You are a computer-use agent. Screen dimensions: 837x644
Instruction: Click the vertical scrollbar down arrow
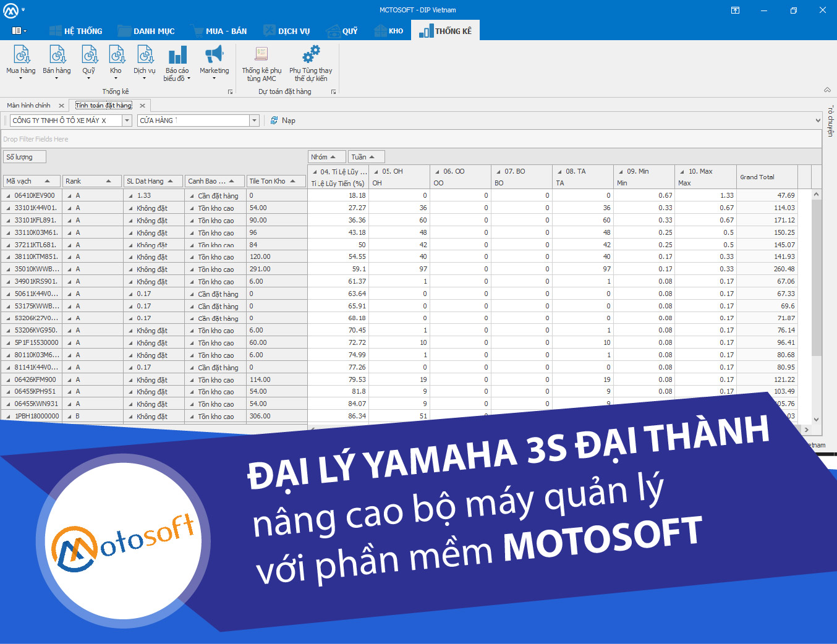[817, 419]
